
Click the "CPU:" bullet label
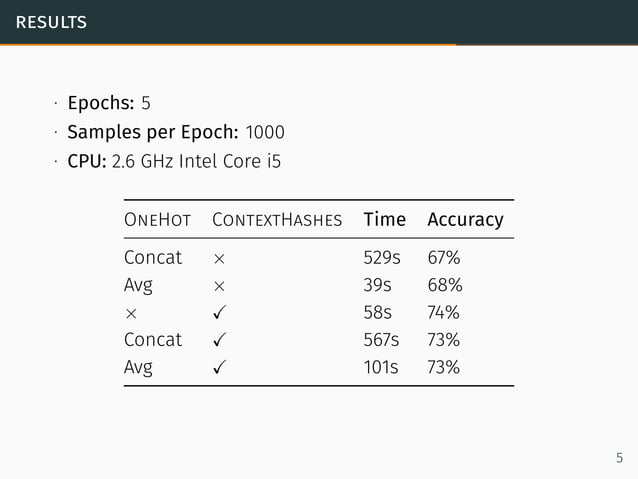coord(87,160)
